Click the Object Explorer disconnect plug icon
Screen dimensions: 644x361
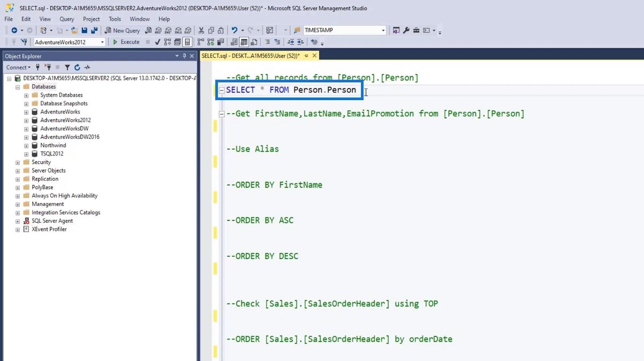point(47,67)
